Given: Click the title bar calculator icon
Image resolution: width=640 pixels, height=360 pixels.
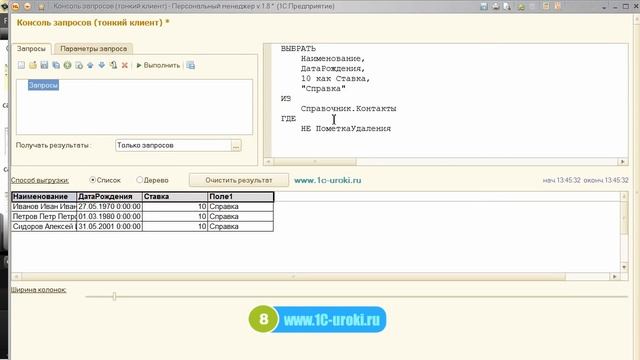Looking at the screenshot, I should coord(546,6).
